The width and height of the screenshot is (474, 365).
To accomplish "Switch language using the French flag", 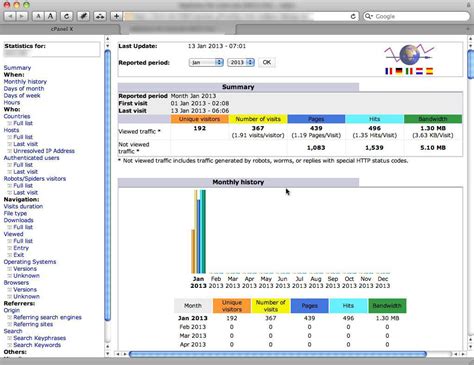I will tap(388, 71).
